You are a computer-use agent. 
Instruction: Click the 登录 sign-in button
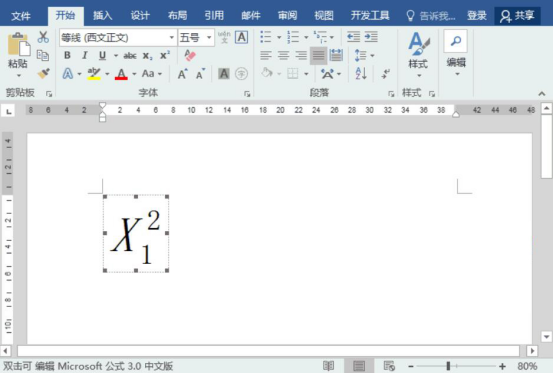(x=477, y=16)
